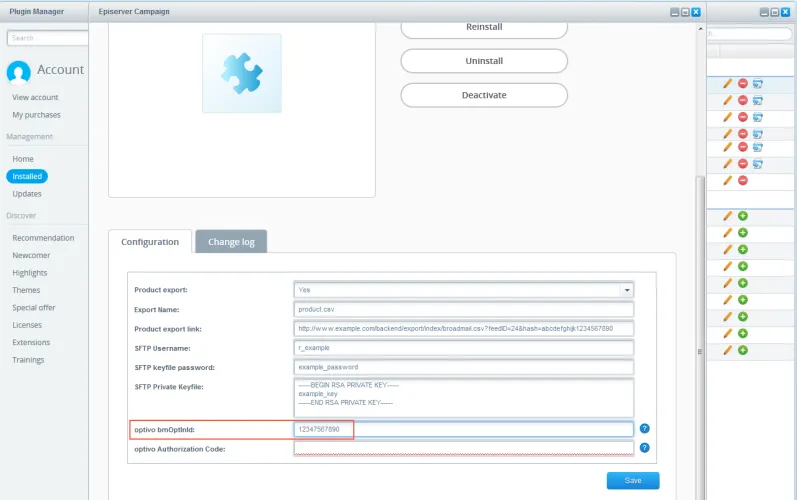797x500 pixels.
Task: Save the plugin configuration
Action: click(633, 480)
